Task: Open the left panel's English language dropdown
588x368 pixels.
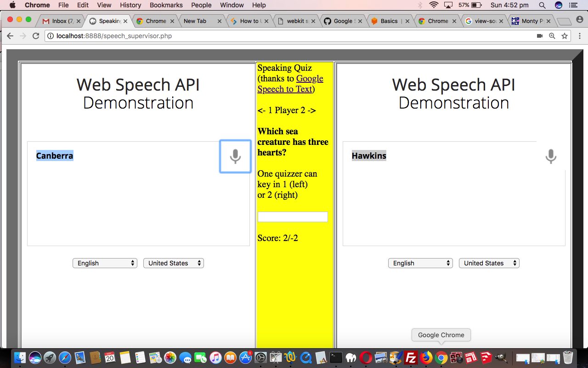Action: [x=105, y=263]
